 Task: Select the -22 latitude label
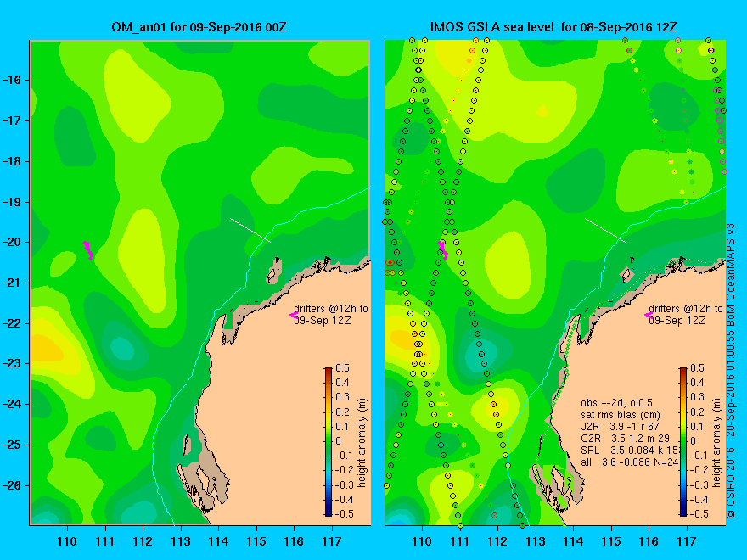click(x=13, y=323)
